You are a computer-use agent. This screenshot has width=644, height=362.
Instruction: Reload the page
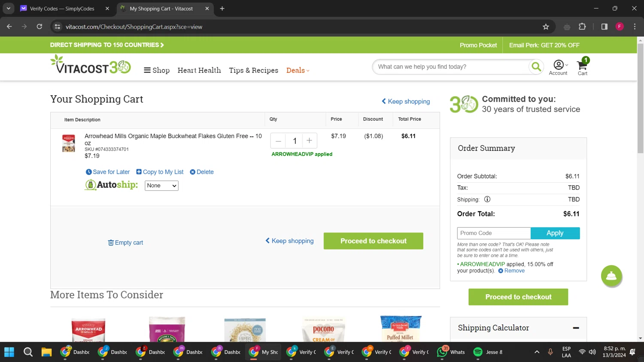click(x=39, y=27)
